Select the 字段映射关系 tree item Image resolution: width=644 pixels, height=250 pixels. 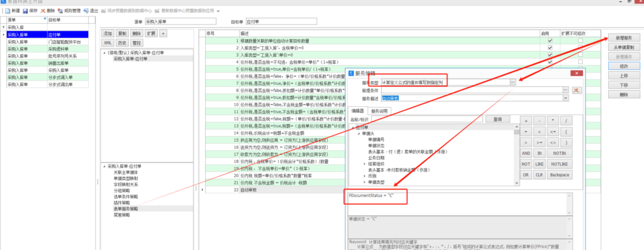[x=126, y=185]
